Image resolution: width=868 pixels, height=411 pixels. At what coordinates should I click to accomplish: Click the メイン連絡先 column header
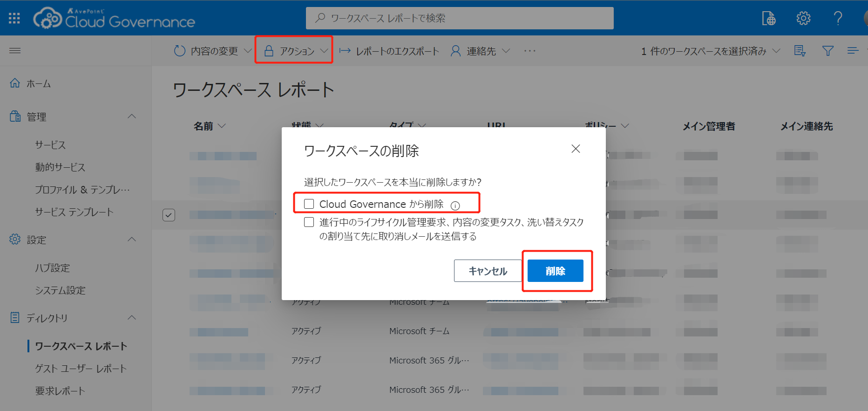coord(807,126)
